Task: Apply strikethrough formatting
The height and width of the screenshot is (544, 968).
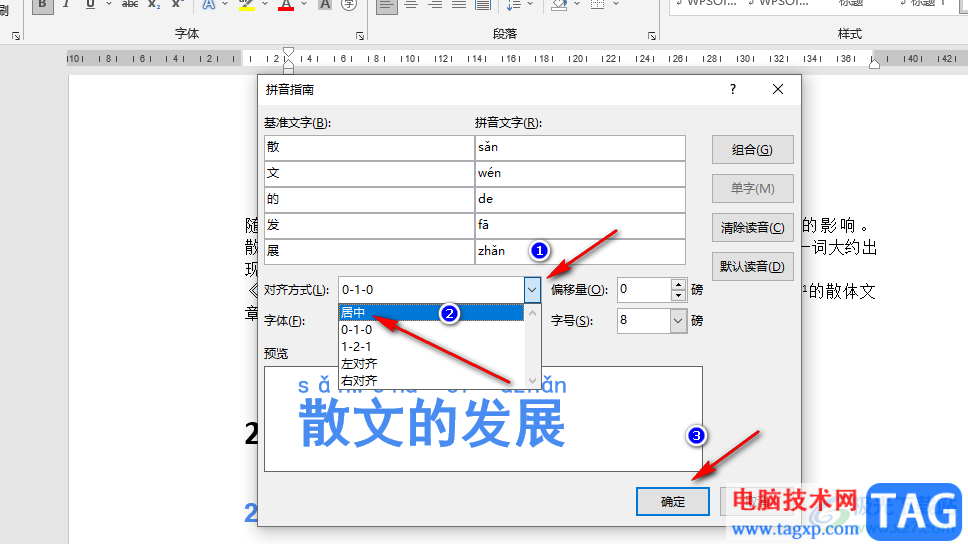Action: tap(130, 5)
